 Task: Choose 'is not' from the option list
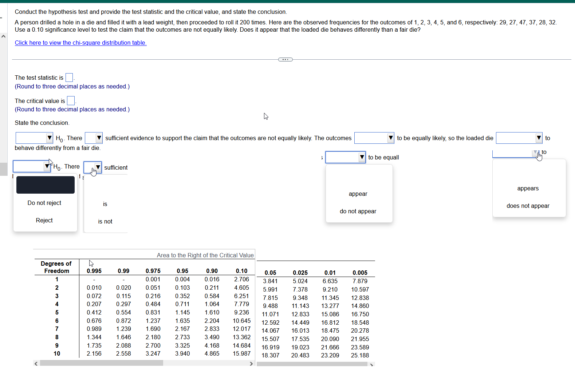[x=105, y=221]
